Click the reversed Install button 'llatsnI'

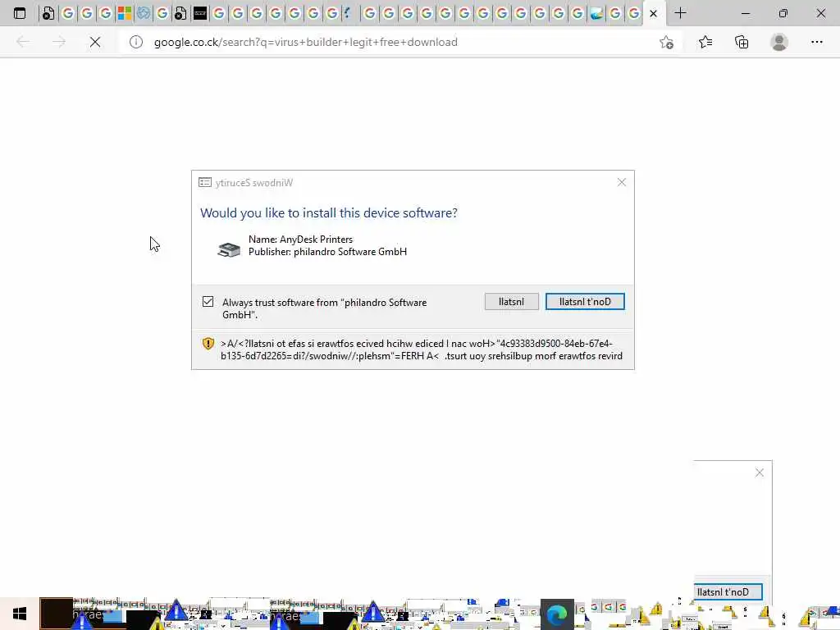click(512, 302)
